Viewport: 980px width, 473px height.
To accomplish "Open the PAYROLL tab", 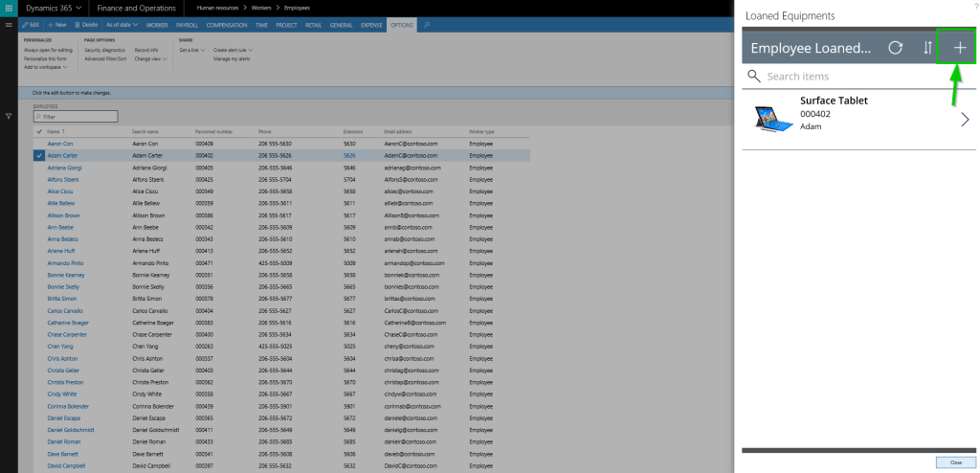I will click(188, 23).
